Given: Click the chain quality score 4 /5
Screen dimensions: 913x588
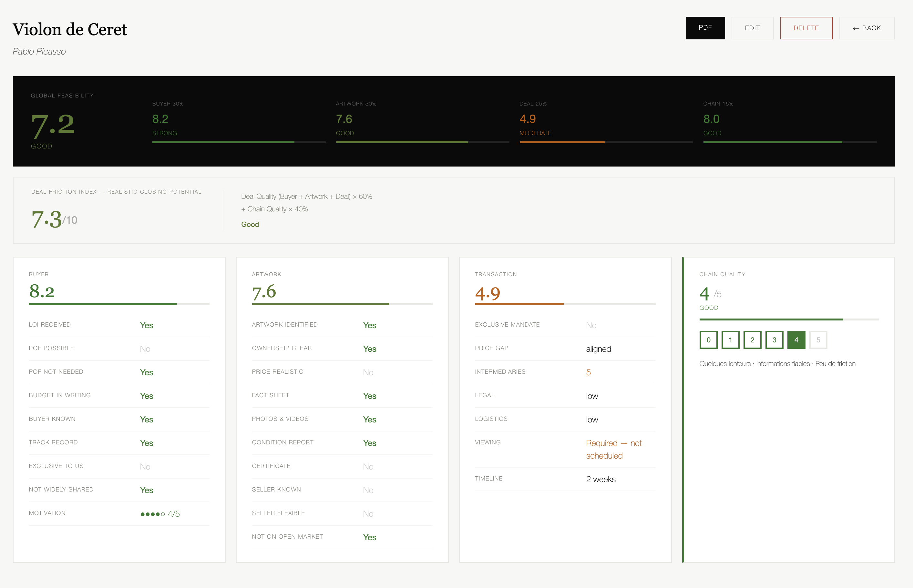Looking at the screenshot, I should 710,294.
